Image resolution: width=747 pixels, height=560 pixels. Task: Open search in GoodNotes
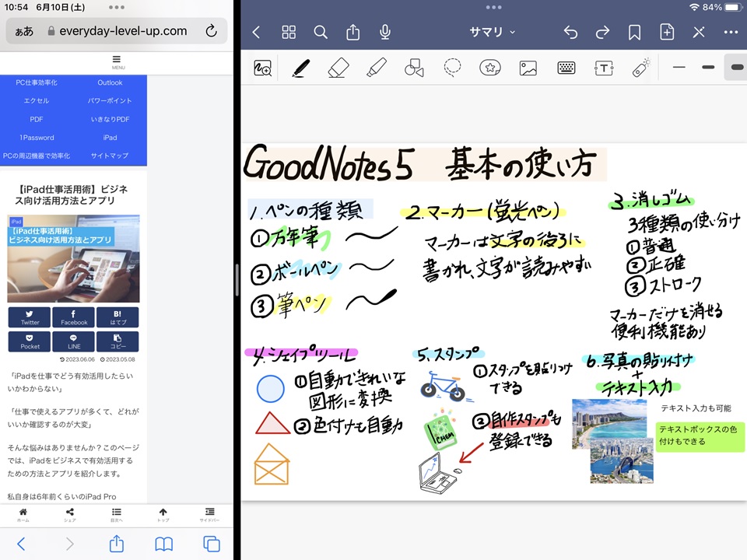click(321, 32)
